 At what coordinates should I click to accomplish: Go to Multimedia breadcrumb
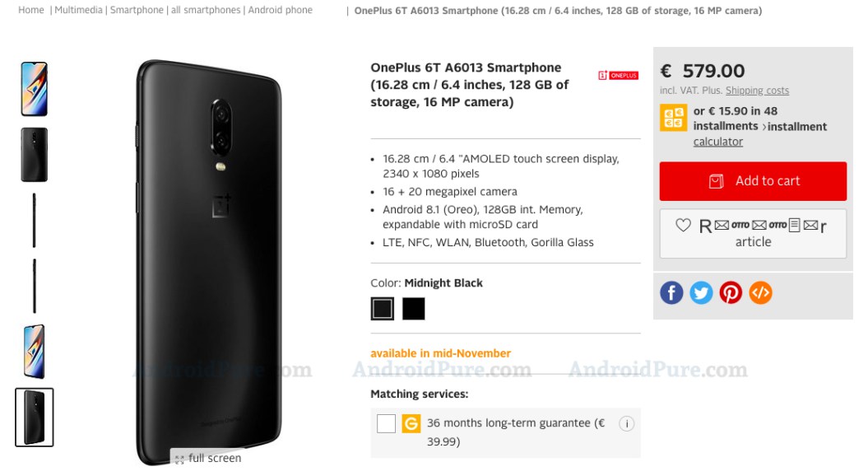click(x=79, y=10)
